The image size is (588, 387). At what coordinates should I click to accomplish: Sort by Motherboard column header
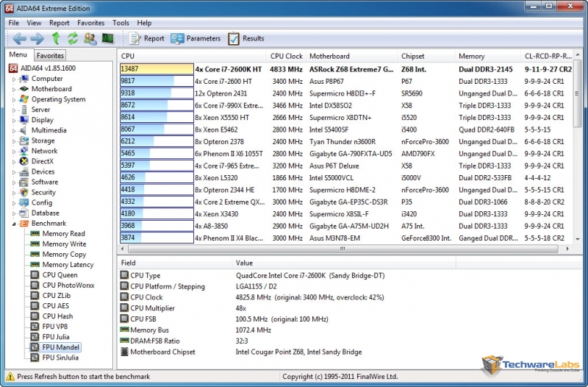352,57
